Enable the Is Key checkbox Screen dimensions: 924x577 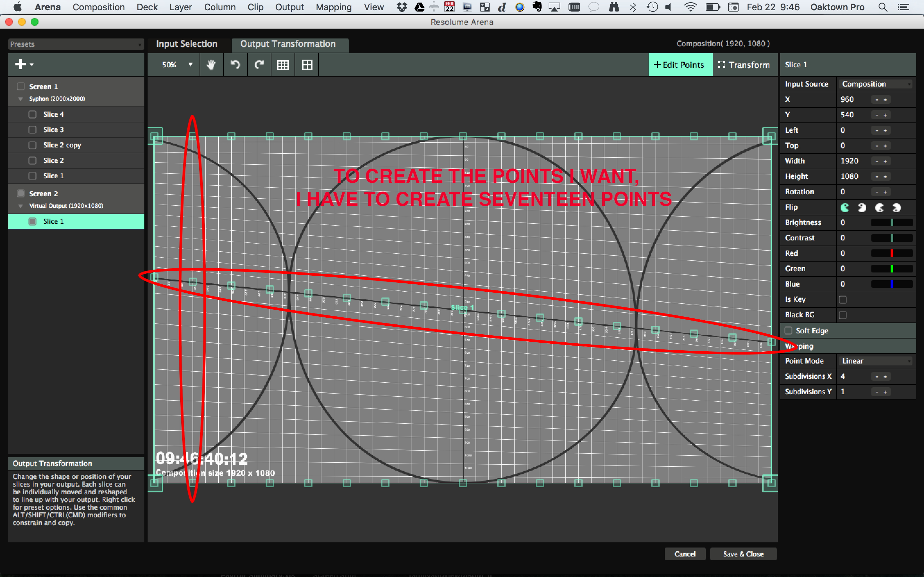pos(843,300)
